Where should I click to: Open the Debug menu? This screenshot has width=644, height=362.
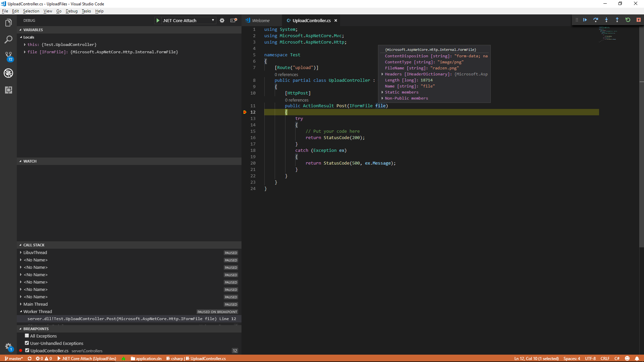point(71,11)
